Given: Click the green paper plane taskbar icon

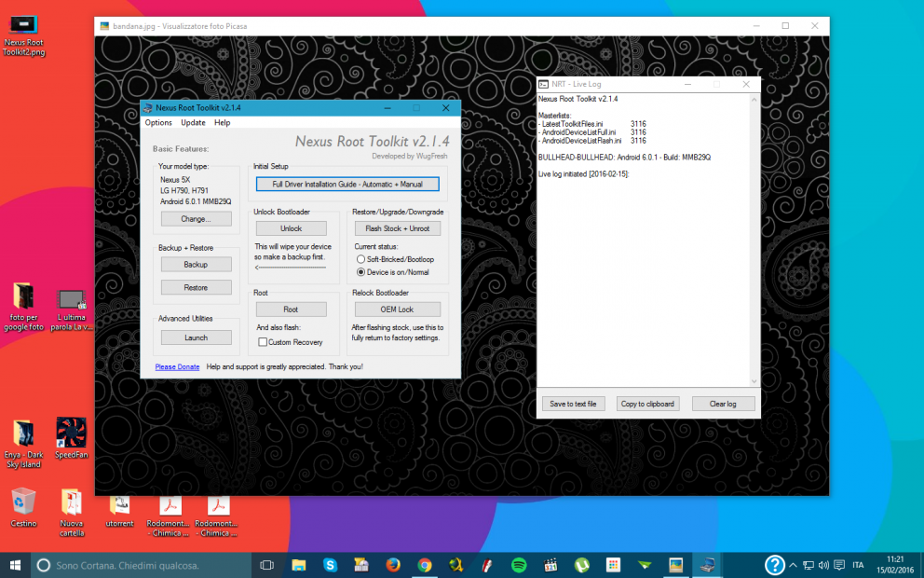Looking at the screenshot, I should [645, 565].
